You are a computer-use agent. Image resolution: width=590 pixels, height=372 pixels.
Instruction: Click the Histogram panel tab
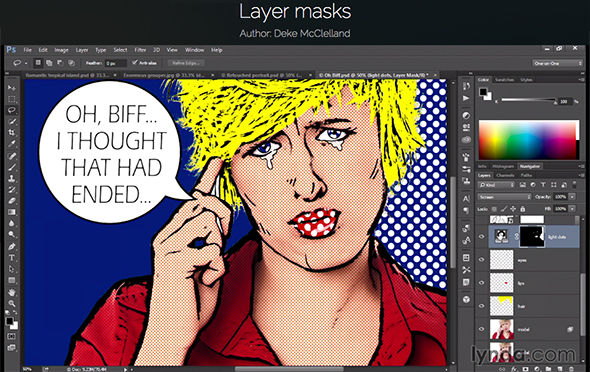(503, 166)
